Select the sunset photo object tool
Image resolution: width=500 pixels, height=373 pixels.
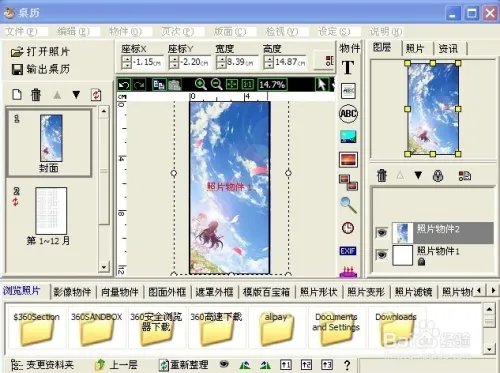[348, 160]
